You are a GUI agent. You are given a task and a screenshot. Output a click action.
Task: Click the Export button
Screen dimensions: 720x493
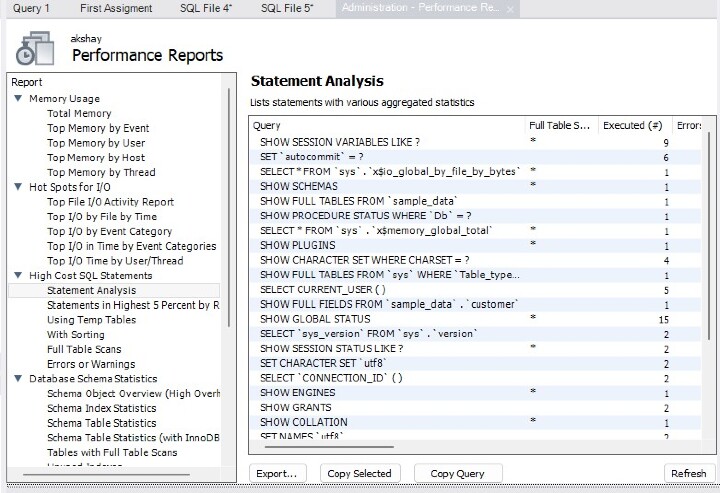277,473
